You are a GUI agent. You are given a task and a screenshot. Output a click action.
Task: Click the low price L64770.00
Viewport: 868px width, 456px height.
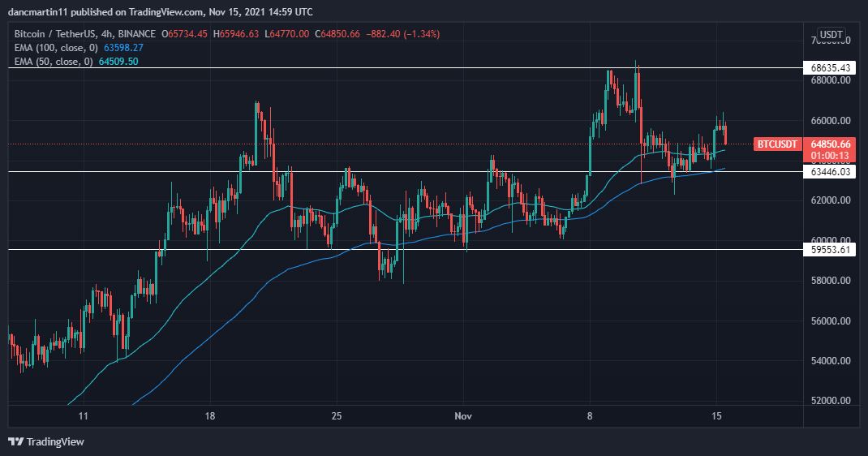(286, 34)
